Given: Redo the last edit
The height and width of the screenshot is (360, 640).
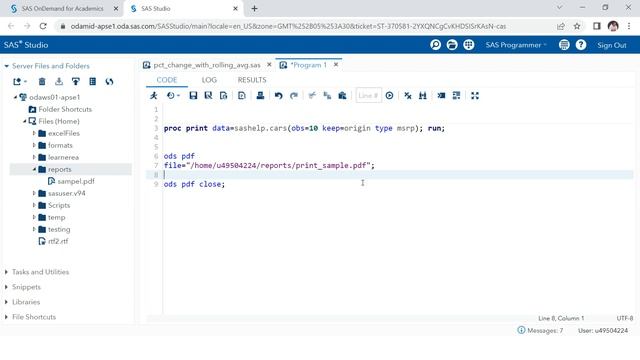Looking at the screenshot, I should click(293, 96).
